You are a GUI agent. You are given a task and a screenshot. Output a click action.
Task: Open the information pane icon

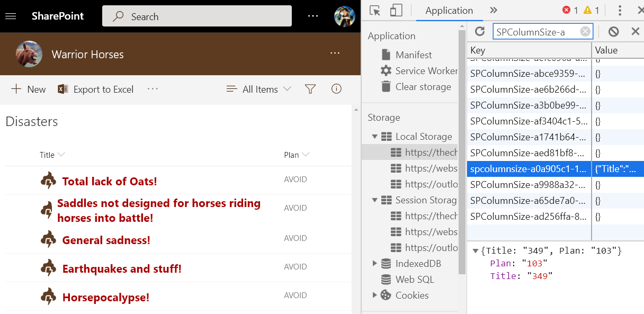click(x=336, y=89)
